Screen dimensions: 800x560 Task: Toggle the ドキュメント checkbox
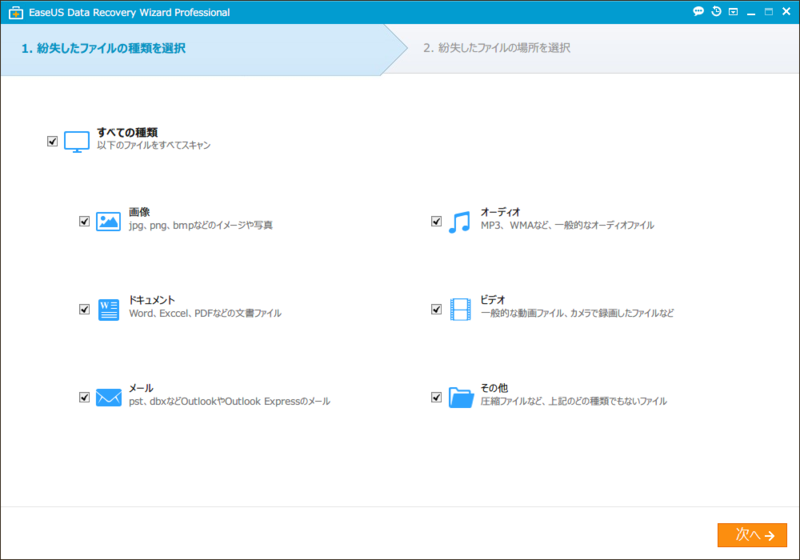click(x=84, y=310)
